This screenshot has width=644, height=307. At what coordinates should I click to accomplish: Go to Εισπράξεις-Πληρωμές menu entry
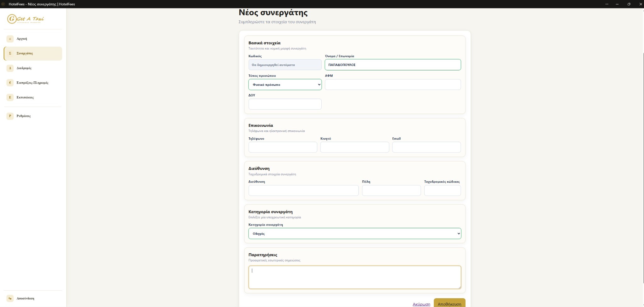coord(33,83)
